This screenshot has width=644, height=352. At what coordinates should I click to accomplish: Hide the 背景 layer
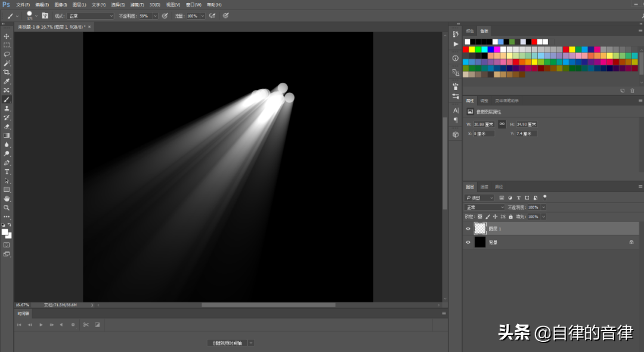468,242
